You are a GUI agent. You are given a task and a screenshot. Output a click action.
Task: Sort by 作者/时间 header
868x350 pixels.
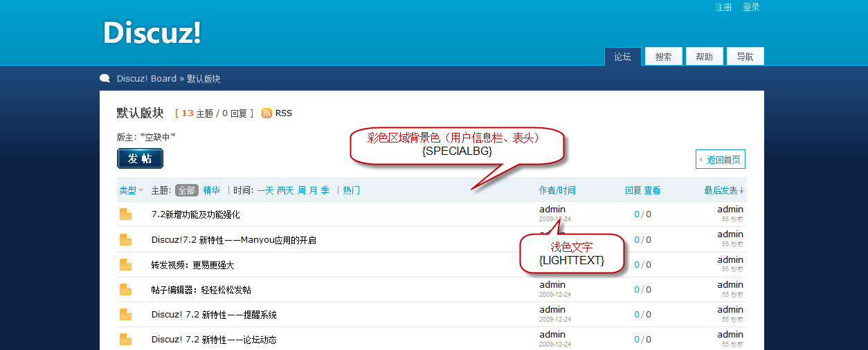pyautogui.click(x=557, y=190)
